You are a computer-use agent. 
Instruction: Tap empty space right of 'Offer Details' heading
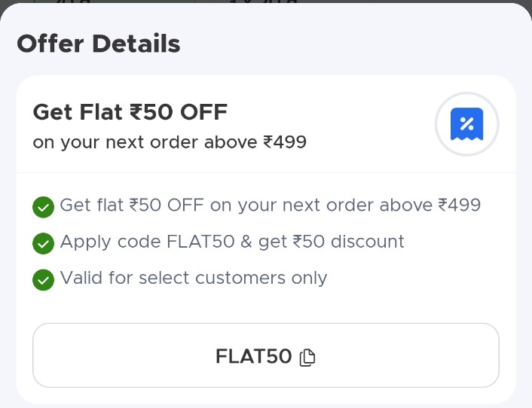pos(354,44)
